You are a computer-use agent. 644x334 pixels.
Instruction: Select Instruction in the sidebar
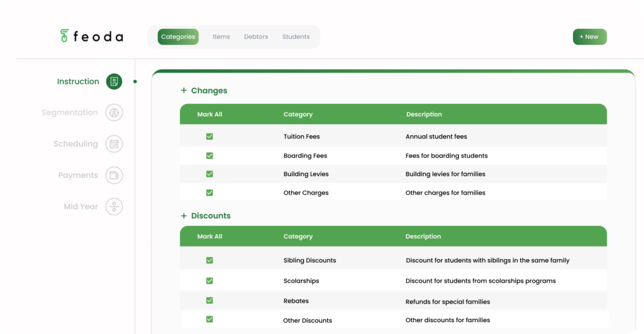point(78,81)
